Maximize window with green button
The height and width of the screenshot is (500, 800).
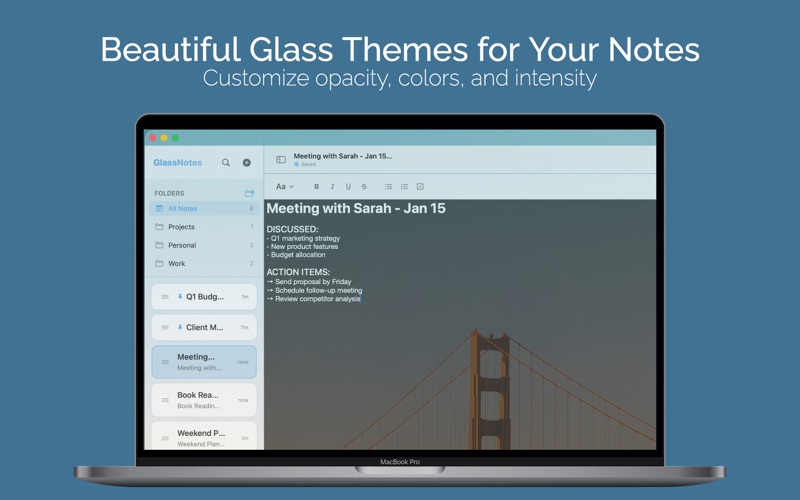(x=175, y=138)
